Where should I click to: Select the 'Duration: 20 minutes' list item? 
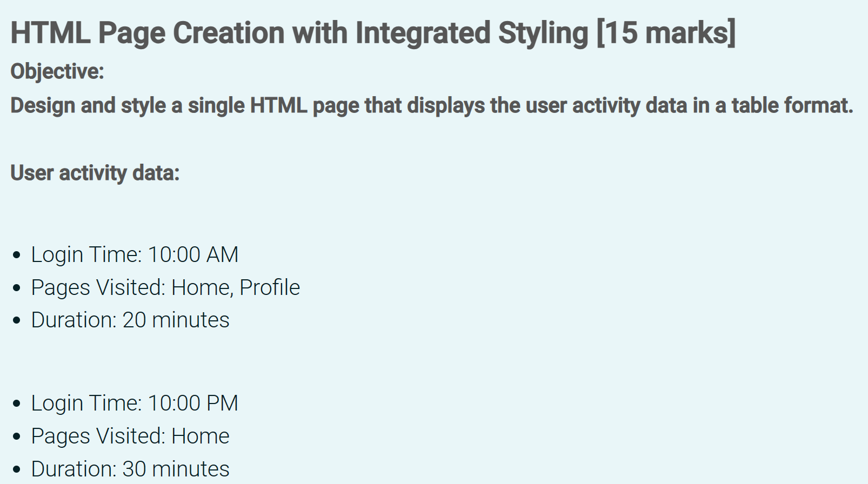click(130, 320)
